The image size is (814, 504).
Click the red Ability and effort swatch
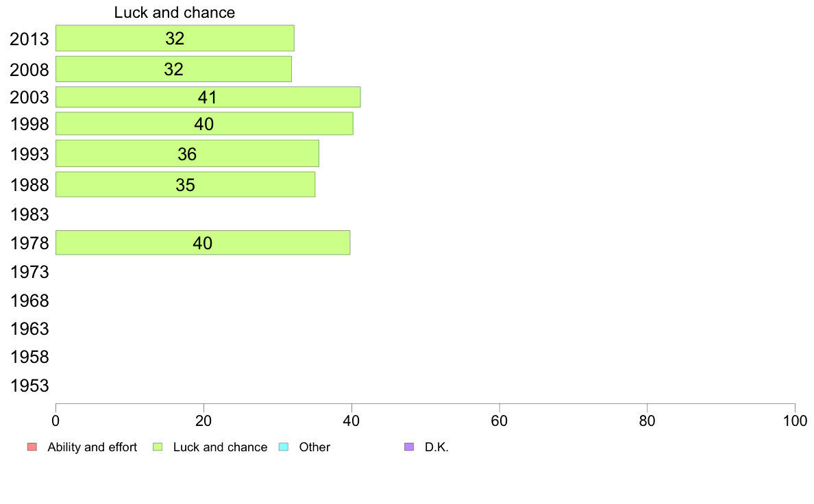(32, 447)
